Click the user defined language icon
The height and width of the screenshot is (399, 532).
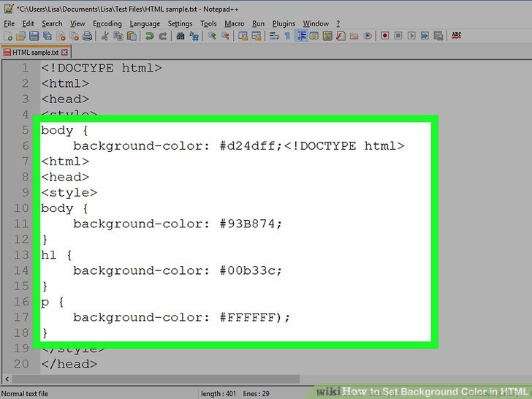pyautogui.click(x=314, y=36)
